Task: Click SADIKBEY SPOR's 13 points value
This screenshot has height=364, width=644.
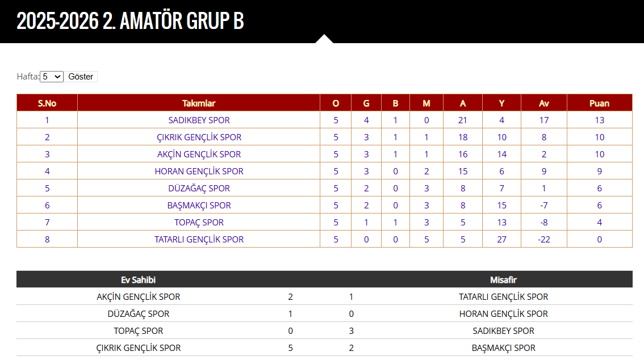Action: [599, 120]
